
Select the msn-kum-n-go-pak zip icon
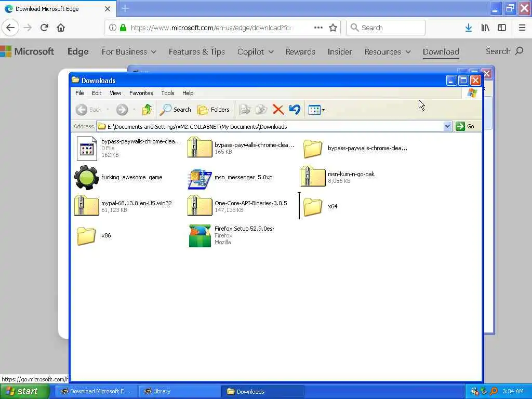[x=313, y=177]
